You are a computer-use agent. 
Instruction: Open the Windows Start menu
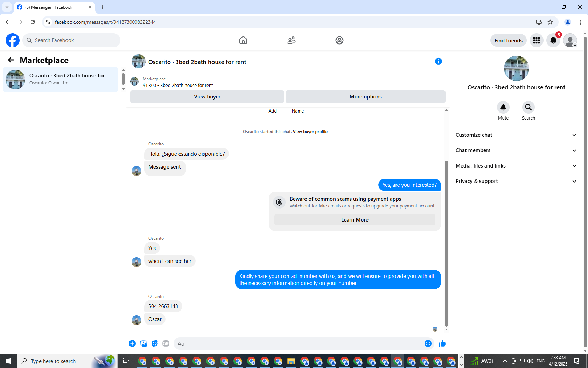point(8,361)
